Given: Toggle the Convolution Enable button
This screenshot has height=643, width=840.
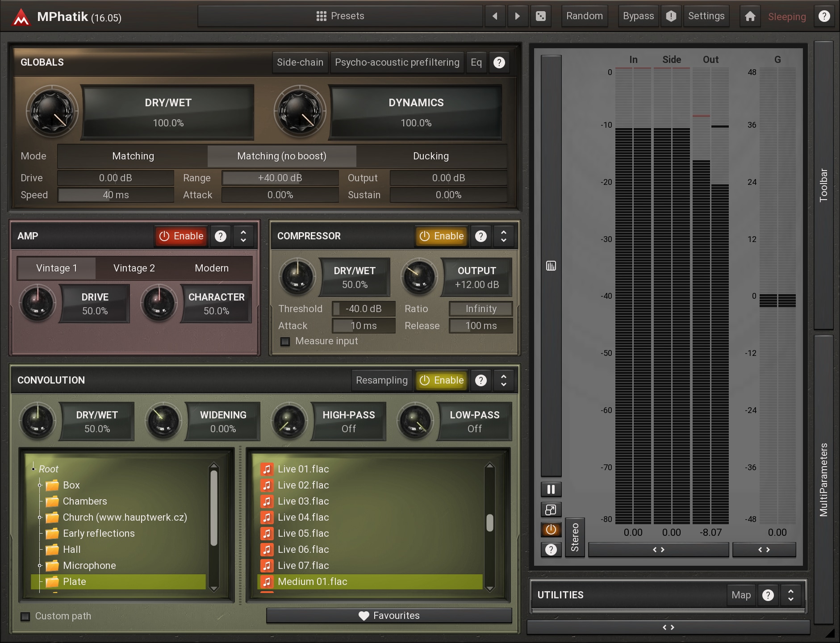Looking at the screenshot, I should (442, 380).
